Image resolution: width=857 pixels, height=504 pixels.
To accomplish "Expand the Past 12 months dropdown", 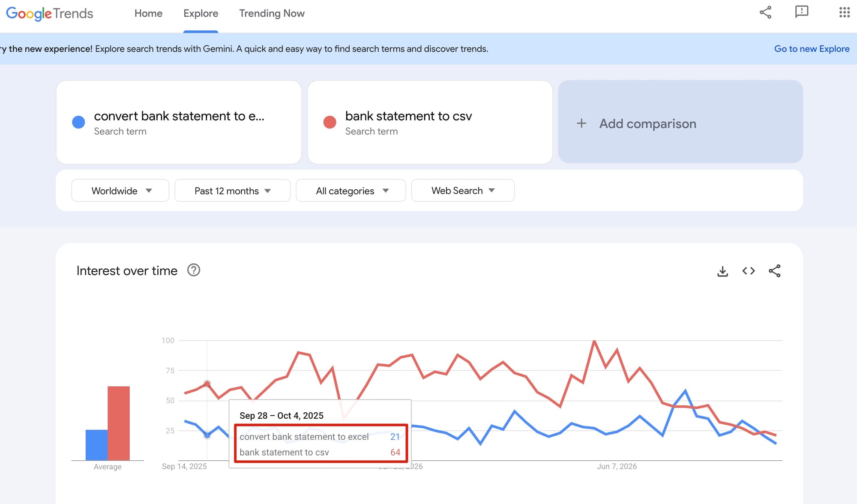I will coord(232,191).
